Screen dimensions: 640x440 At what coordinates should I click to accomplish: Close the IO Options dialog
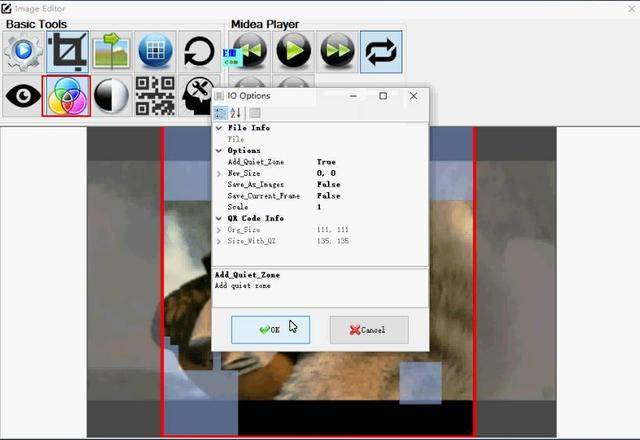413,96
